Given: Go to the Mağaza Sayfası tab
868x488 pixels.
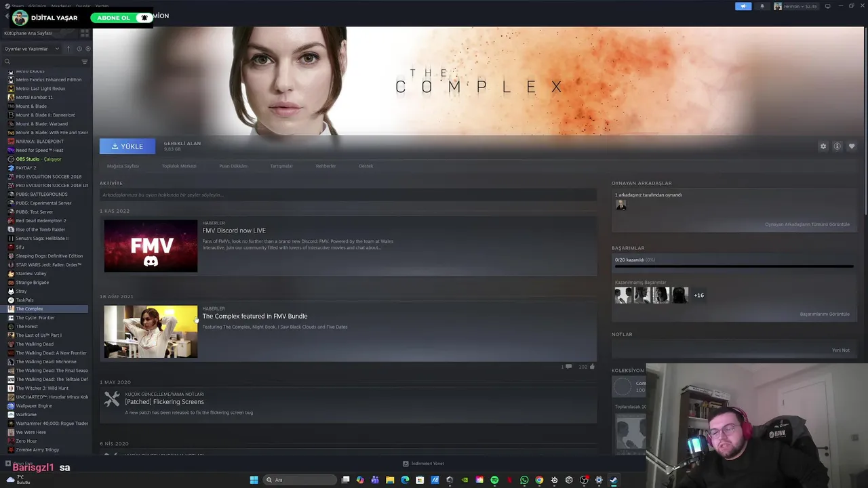Looking at the screenshot, I should click(x=123, y=166).
